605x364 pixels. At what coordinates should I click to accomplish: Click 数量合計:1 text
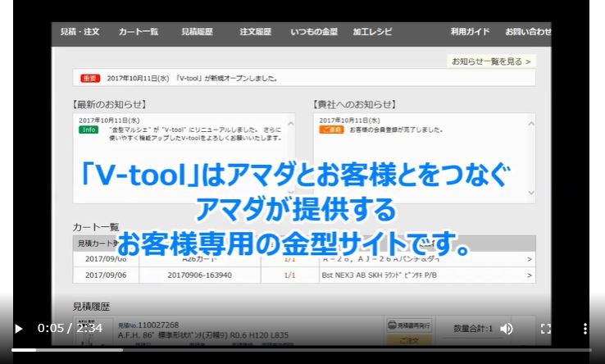click(473, 329)
